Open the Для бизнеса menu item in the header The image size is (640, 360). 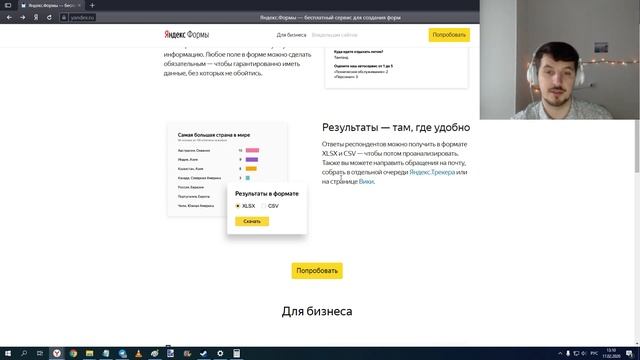(x=291, y=35)
